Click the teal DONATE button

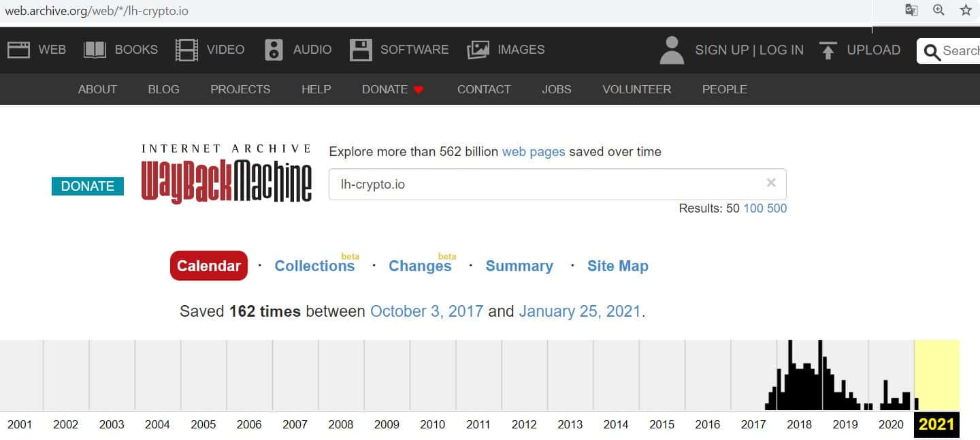click(88, 186)
